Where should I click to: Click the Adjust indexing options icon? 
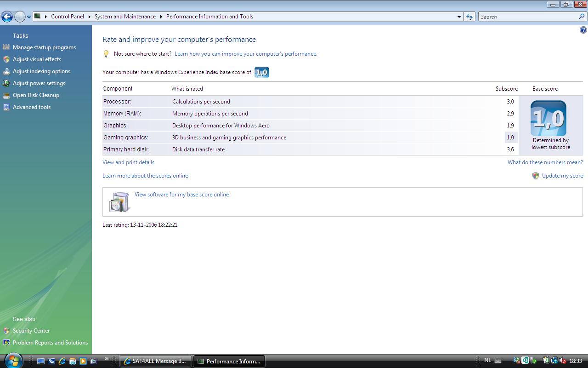pos(6,71)
